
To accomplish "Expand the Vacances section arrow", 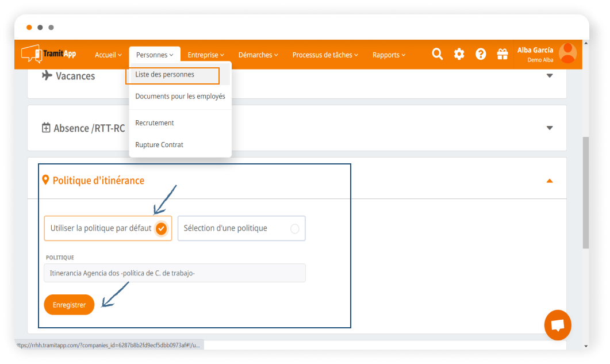I will 549,76.
